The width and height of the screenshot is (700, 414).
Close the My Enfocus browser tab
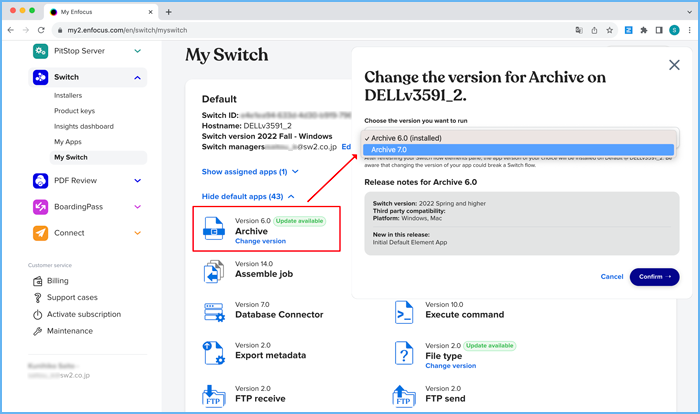tap(150, 12)
